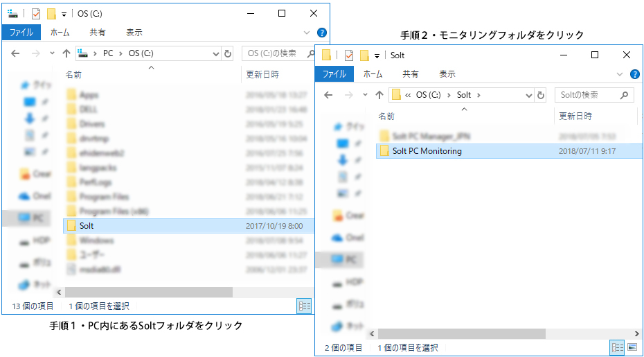
Task: Refresh the OS (C:) window address bar
Action: (227, 53)
